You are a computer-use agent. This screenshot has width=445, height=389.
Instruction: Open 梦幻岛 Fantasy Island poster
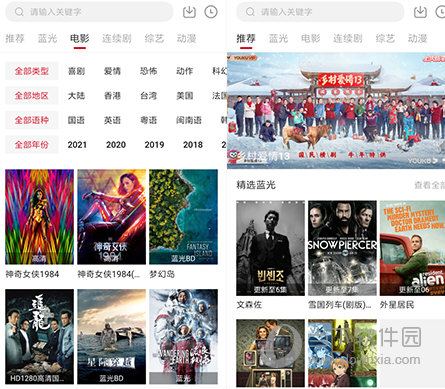point(184,217)
